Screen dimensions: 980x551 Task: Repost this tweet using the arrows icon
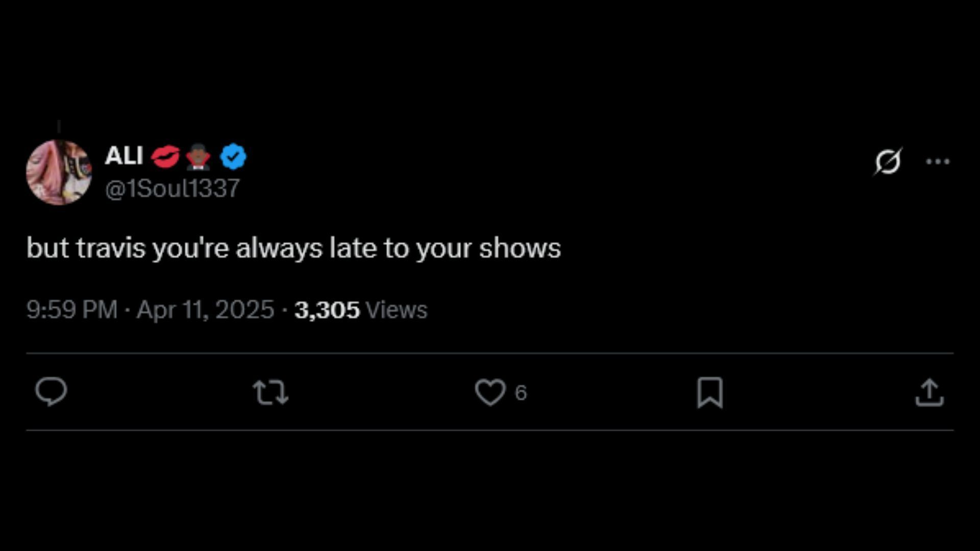pos(271,392)
